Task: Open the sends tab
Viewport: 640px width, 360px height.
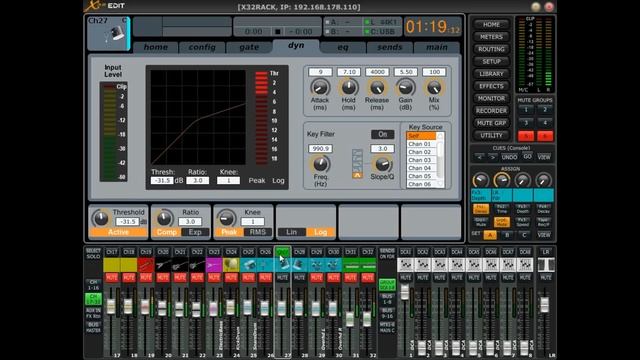Action: coord(390,47)
